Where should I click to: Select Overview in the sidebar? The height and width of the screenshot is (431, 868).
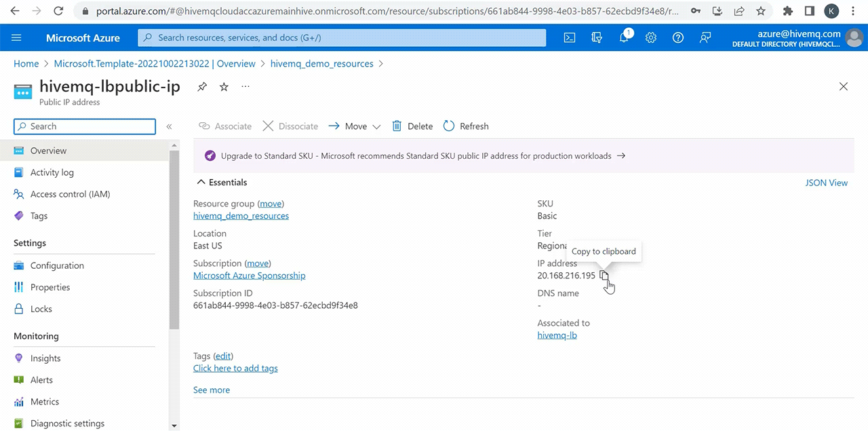tap(84, 151)
